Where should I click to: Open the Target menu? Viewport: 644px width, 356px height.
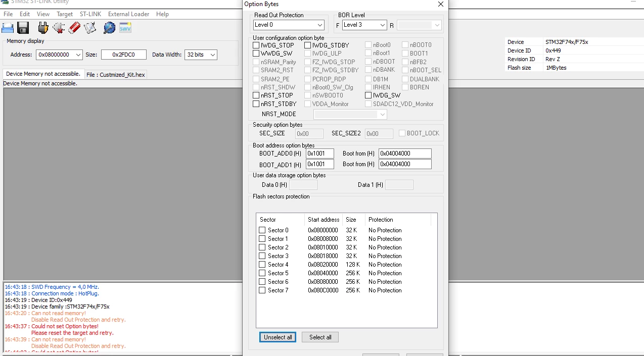click(x=65, y=14)
